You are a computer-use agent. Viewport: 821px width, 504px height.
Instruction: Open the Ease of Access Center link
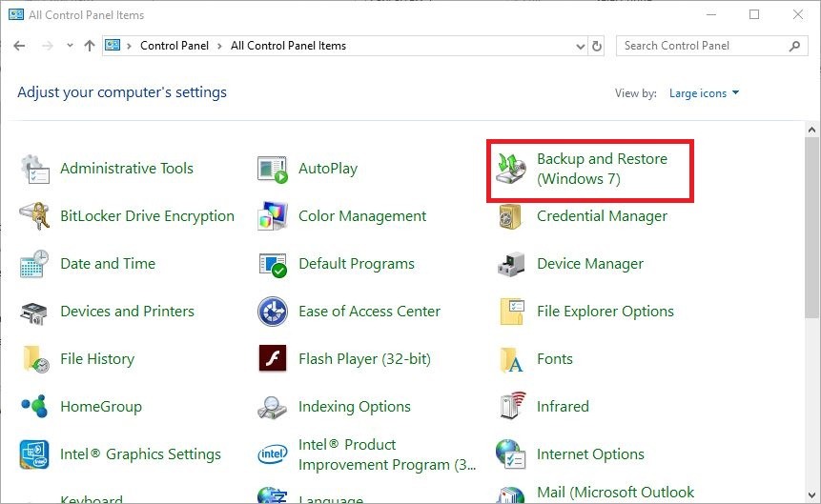tap(370, 312)
